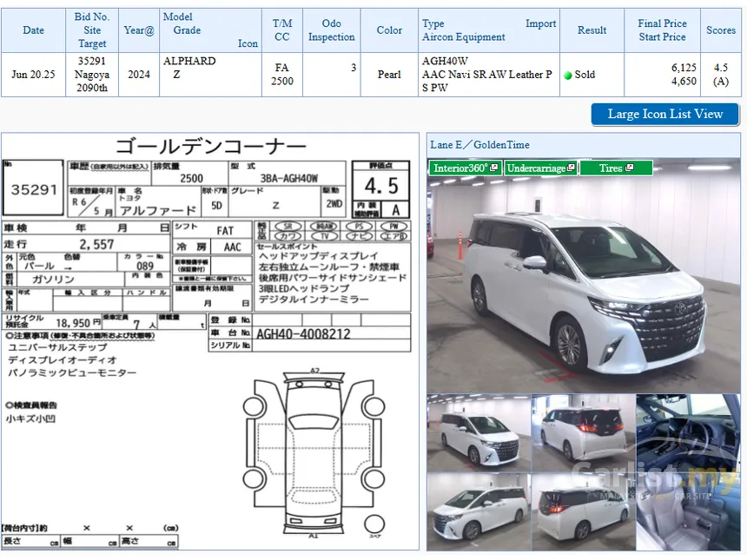Click the external-link icon on Interior360°
The width and height of the screenshot is (747, 560).
coord(494,168)
